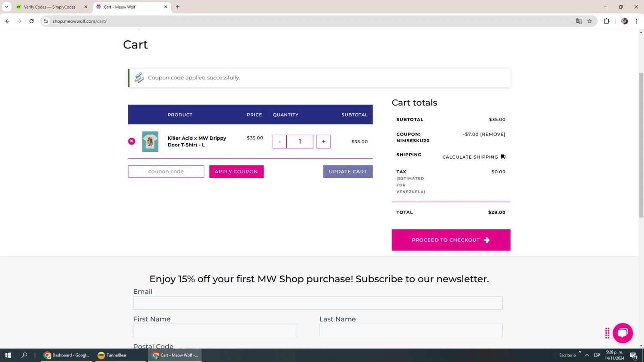Reload the cart page
The width and height of the screenshot is (644, 362).
pyautogui.click(x=31, y=21)
